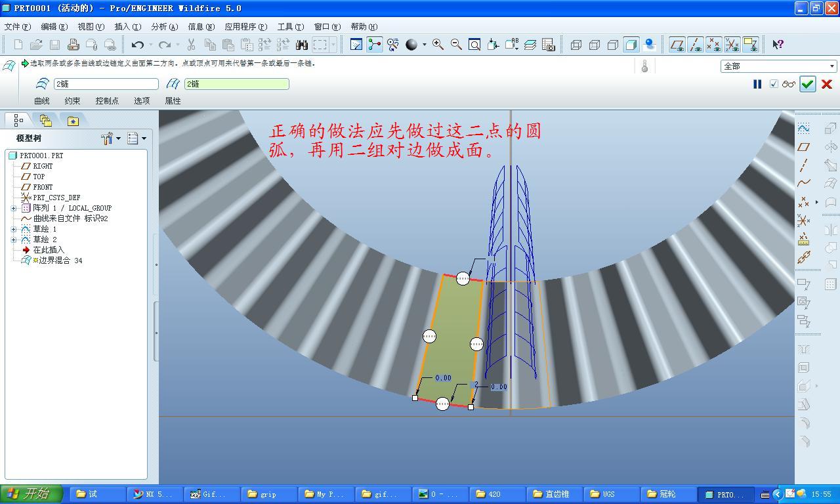Activate the second direction 2链 collector

point(236,84)
